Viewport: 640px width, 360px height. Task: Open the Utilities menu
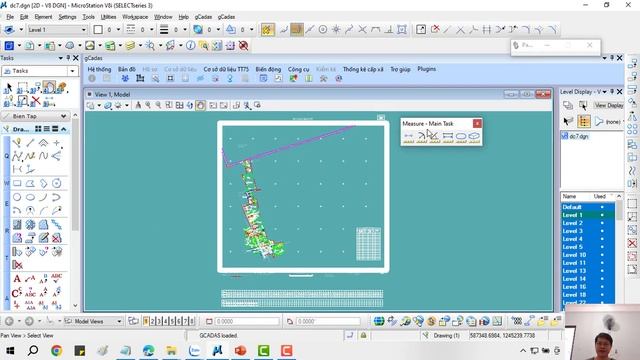point(108,17)
